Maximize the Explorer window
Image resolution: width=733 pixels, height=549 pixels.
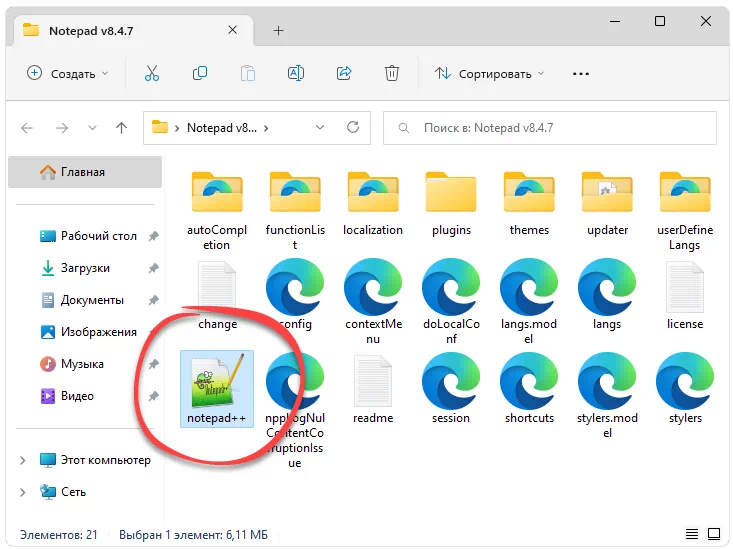click(660, 21)
